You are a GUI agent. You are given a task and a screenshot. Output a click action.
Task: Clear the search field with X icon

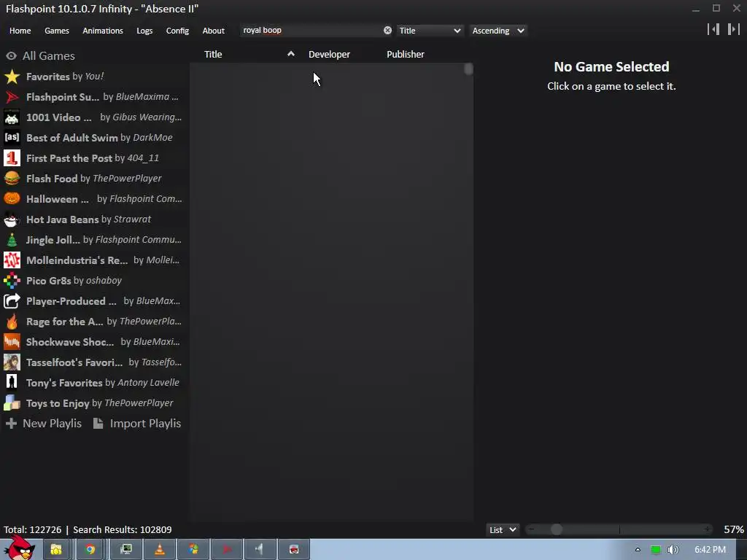(388, 31)
